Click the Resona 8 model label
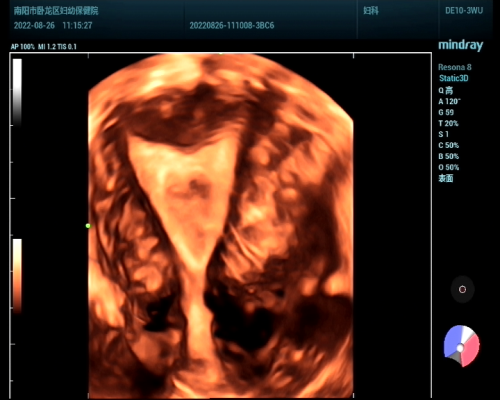Image resolution: width=500 pixels, height=400 pixels. click(455, 67)
